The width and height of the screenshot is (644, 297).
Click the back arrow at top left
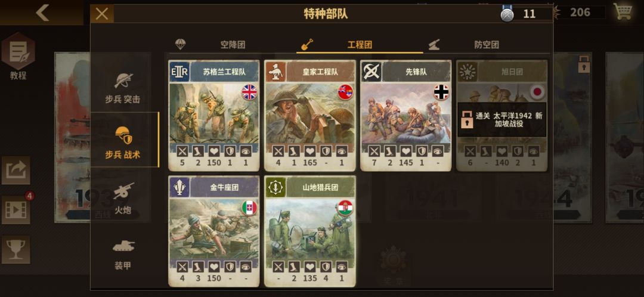42,13
